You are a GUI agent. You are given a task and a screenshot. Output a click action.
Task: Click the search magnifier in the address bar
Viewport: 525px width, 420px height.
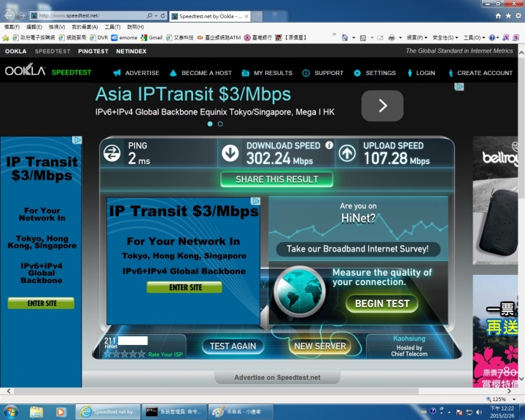149,15
